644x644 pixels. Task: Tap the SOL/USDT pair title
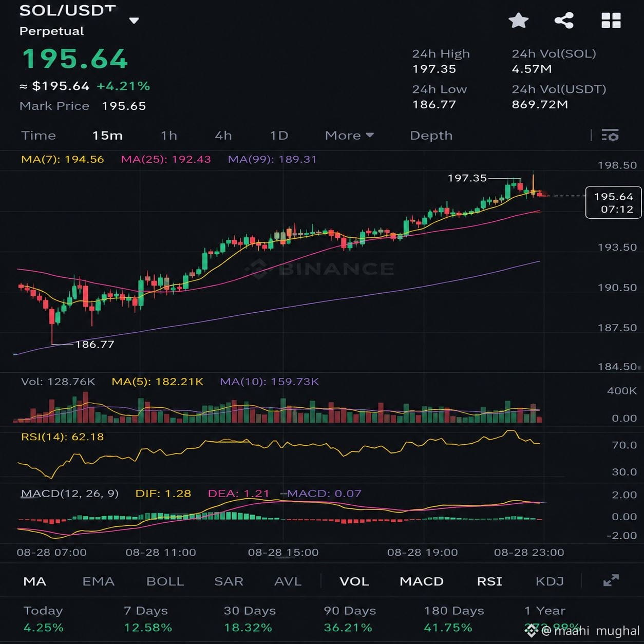(67, 11)
